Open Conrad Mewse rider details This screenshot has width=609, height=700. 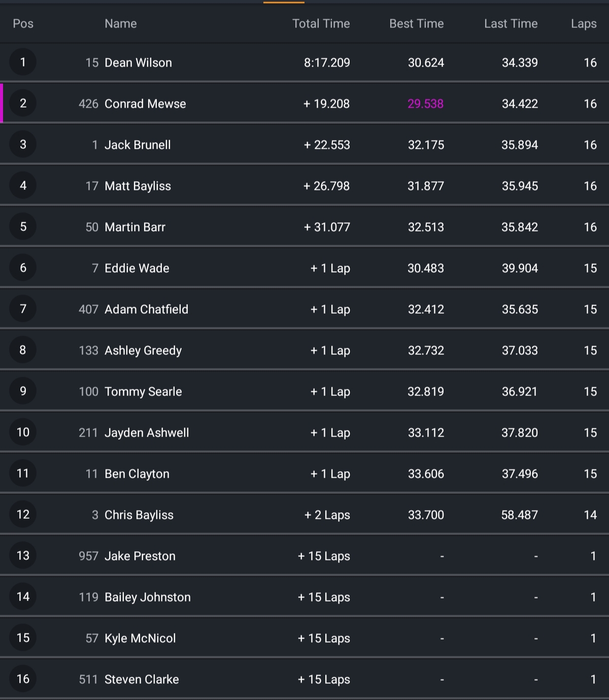pyautogui.click(x=145, y=104)
